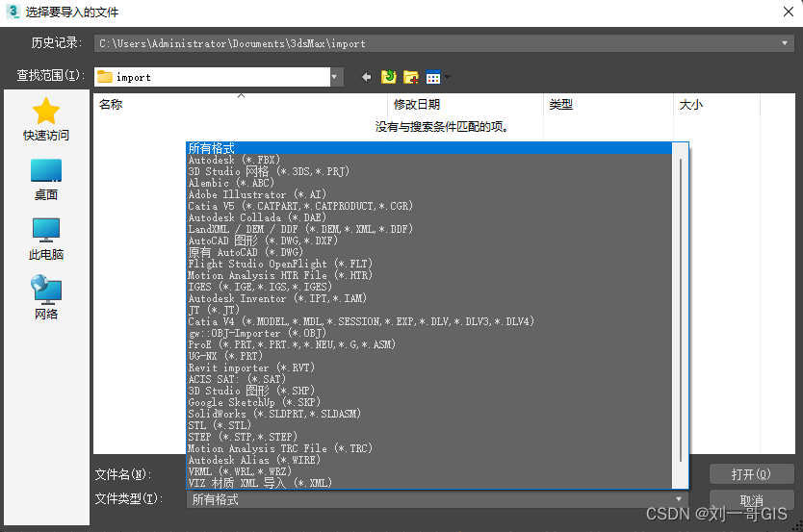Choose SolidWorks (*.SLDPRT,*.SLDASM) format
Image resolution: width=803 pixels, height=532 pixels.
pos(429,414)
